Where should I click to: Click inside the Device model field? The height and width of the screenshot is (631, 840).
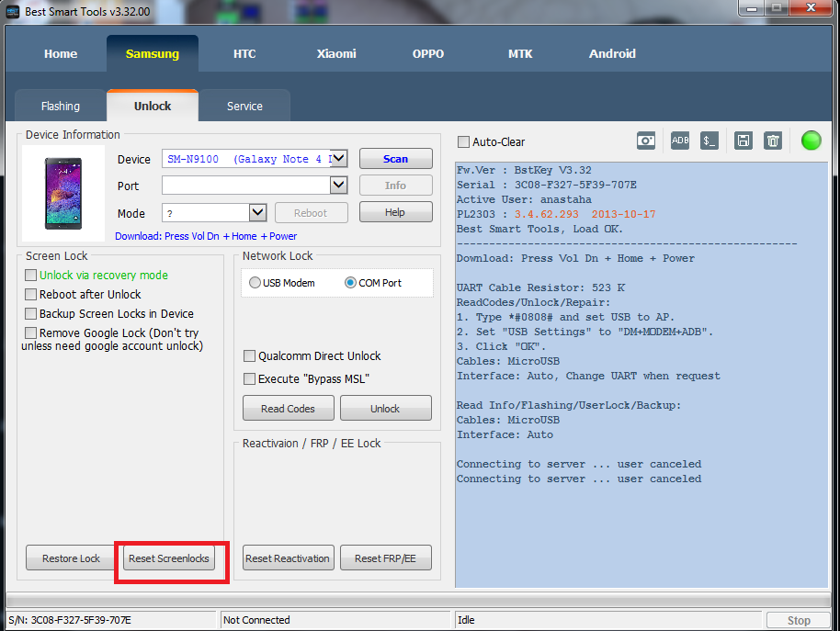[246, 158]
